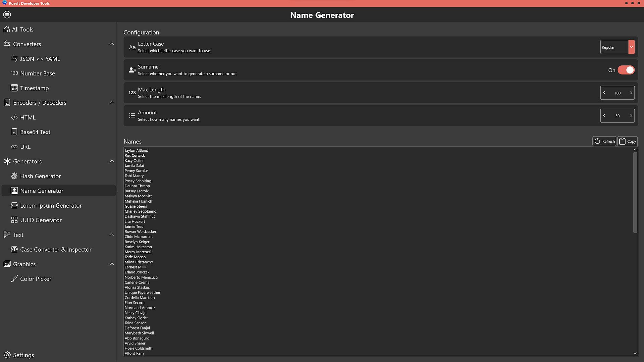Click the Letter Case Aa icon
This screenshot has height=362, width=644.
click(x=132, y=47)
